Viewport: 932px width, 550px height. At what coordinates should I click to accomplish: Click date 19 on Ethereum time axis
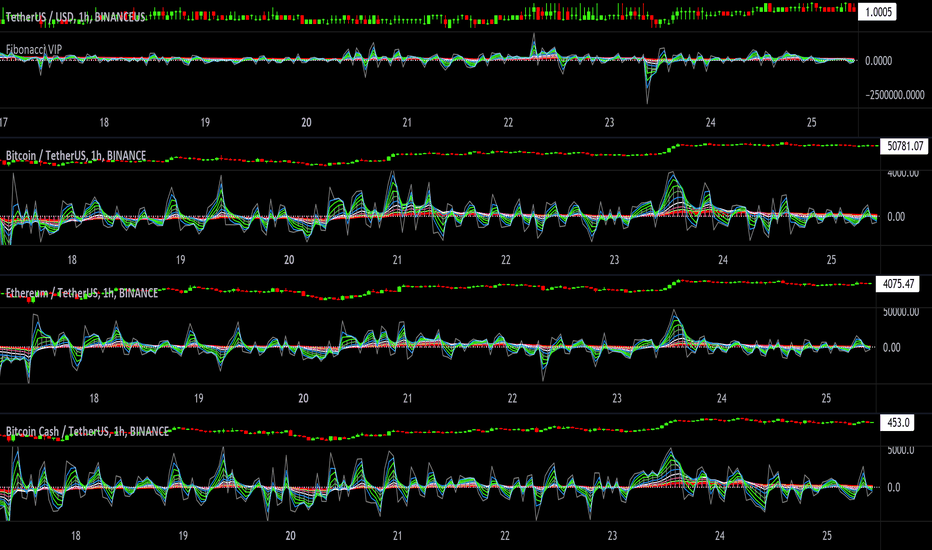point(199,398)
